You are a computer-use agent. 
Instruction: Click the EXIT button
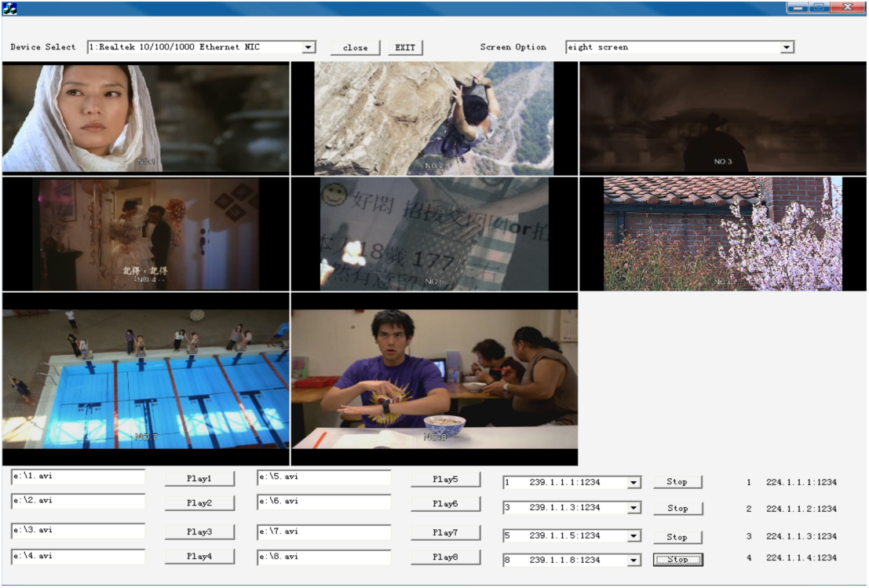coord(405,48)
